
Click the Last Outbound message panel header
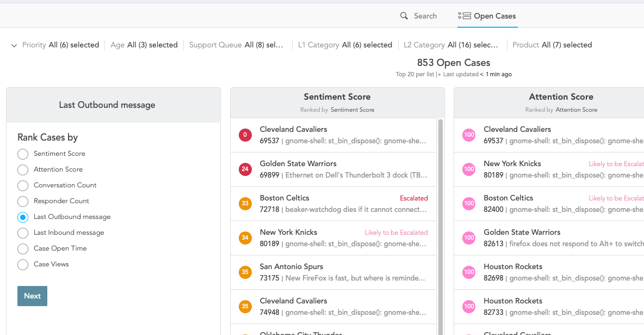(x=113, y=105)
